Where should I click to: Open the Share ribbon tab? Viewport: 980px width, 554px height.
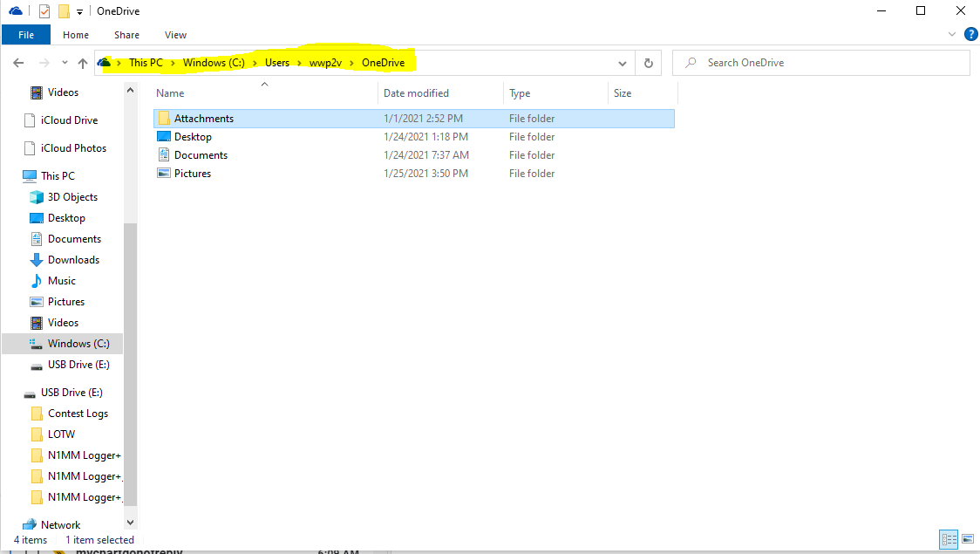coord(126,35)
